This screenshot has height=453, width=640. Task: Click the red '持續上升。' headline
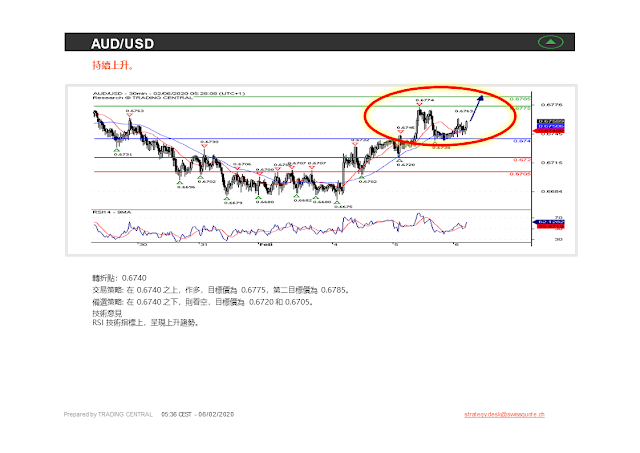pos(113,65)
